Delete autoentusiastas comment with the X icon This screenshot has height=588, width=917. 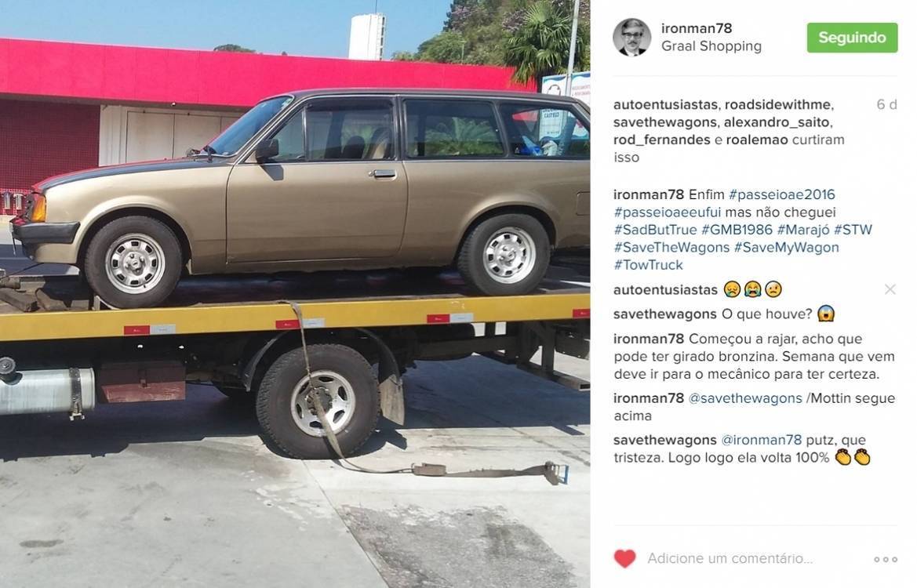pos(890,289)
